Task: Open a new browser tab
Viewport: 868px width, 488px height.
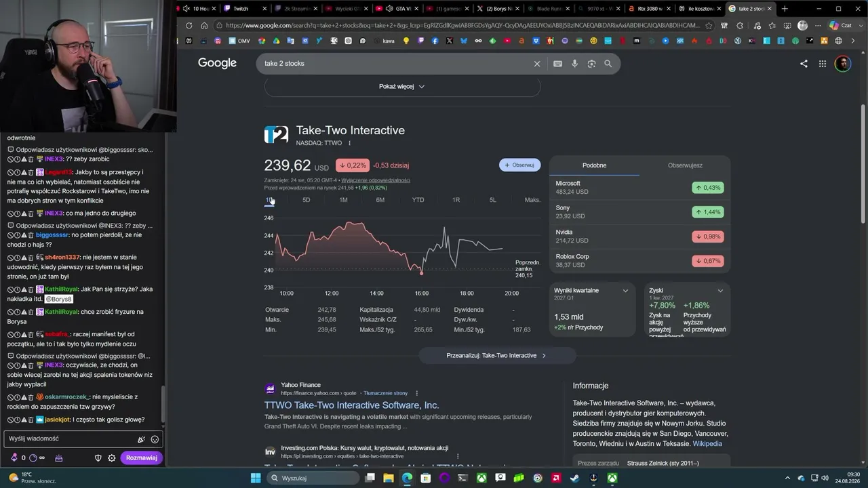Action: point(785,9)
